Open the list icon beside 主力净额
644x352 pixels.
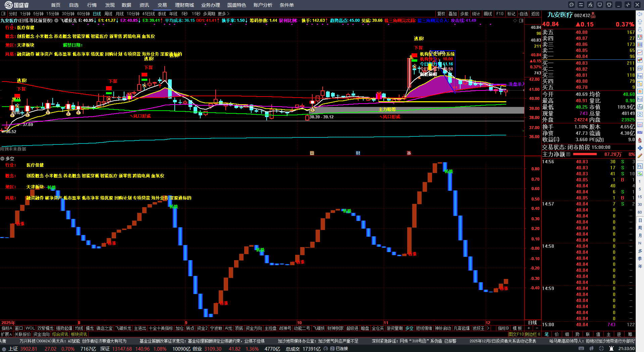click(x=568, y=154)
